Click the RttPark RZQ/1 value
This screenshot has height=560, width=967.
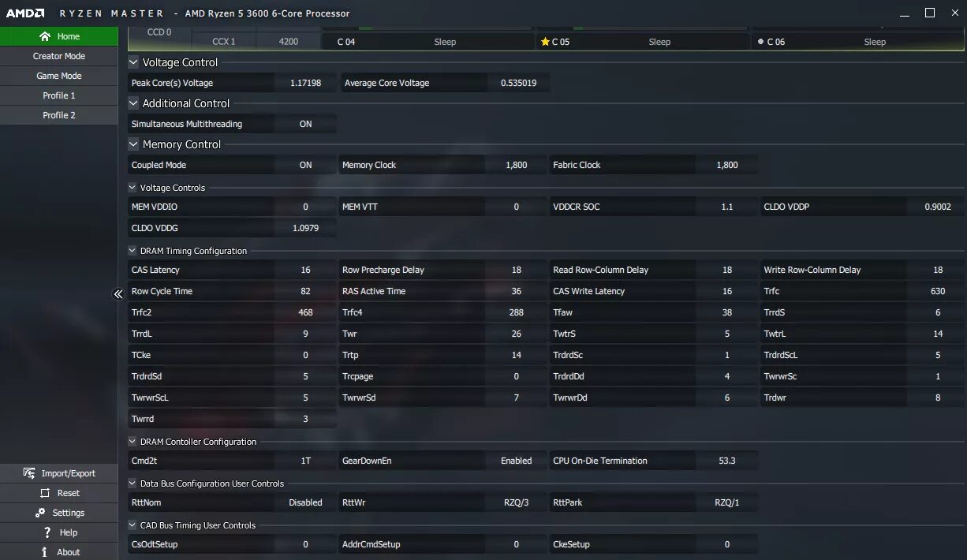(x=726, y=502)
